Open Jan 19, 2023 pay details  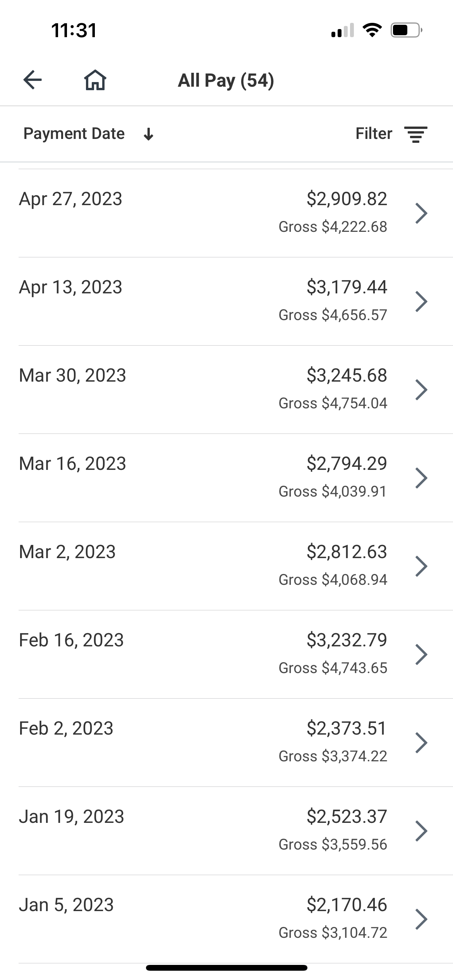226,831
